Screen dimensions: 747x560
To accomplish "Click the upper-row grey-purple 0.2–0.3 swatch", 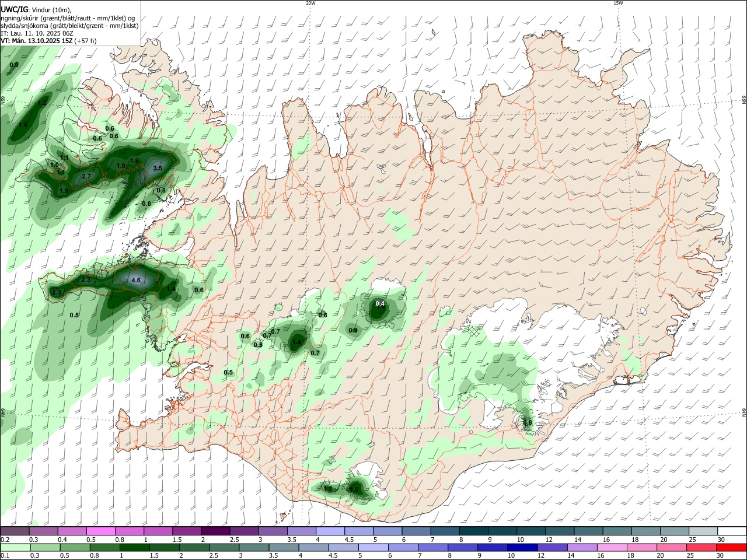I will [x=15, y=531].
